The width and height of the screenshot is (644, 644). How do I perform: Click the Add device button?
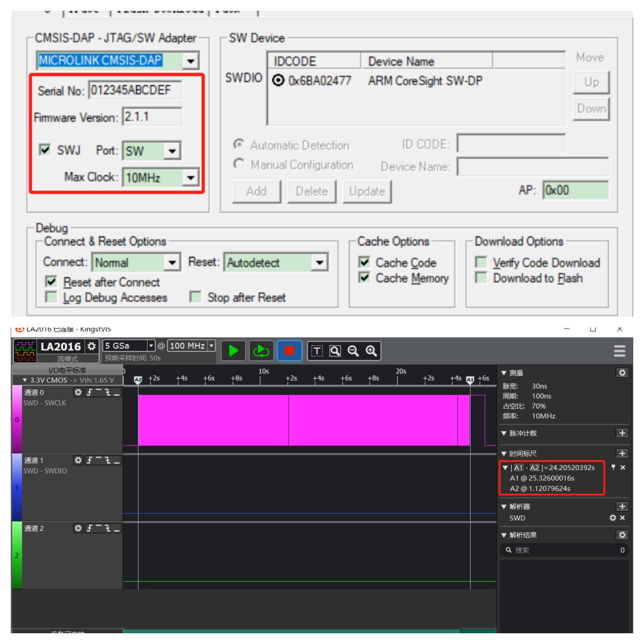point(257,191)
